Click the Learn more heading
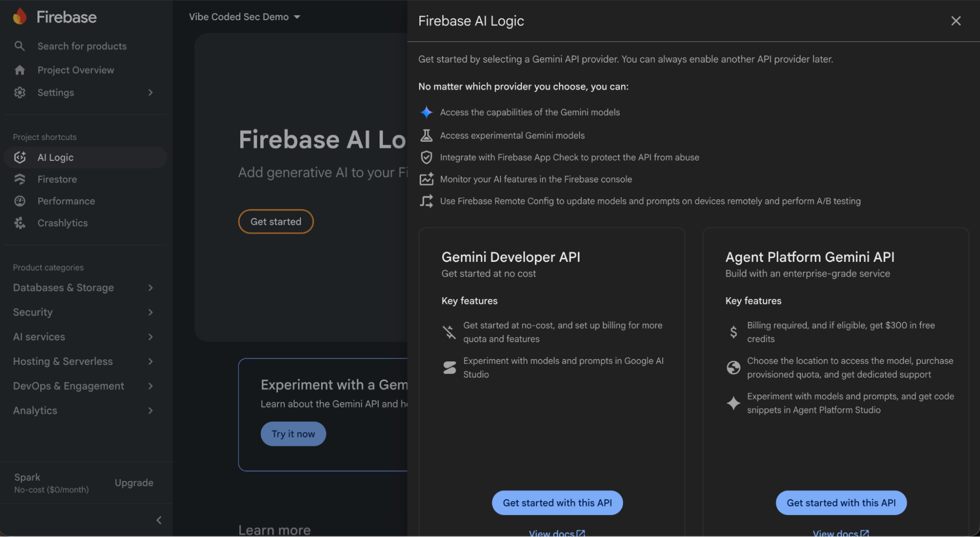This screenshot has width=980, height=537. (x=275, y=530)
